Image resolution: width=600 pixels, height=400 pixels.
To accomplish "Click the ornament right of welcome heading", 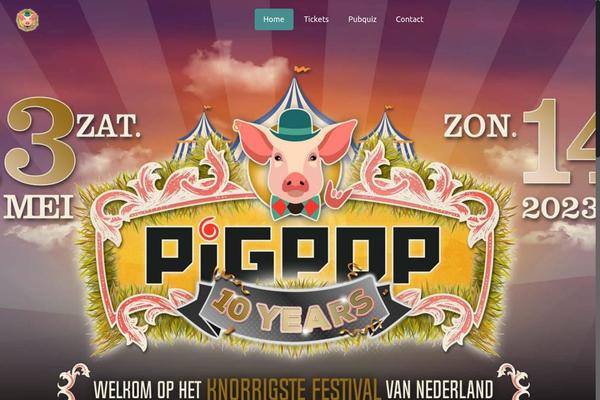I will coord(514,381).
